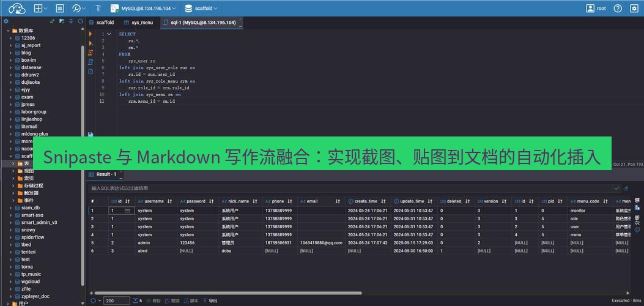Select email cell 1063415880@qq.com
Image resolution: width=644 pixels, height=306 pixels.
[x=321, y=243]
